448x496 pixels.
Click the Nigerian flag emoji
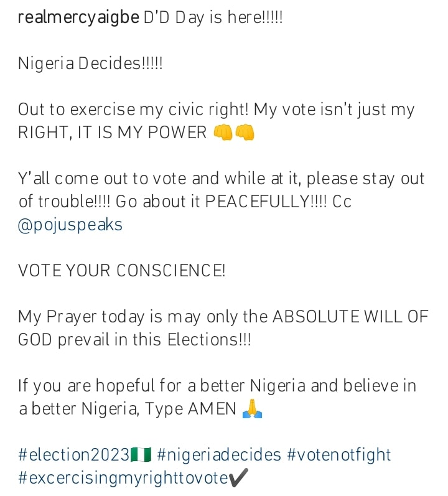coord(141,455)
